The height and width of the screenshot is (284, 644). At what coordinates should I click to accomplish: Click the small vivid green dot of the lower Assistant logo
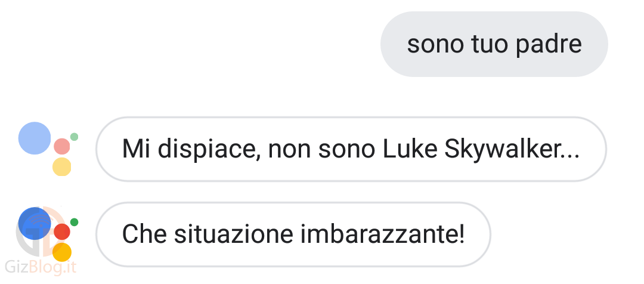pos(75,223)
